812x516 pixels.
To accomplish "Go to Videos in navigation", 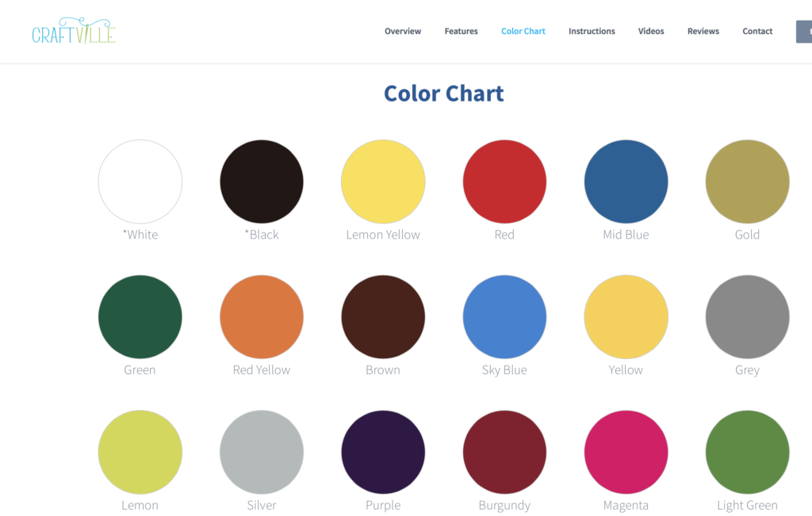I will pyautogui.click(x=651, y=31).
